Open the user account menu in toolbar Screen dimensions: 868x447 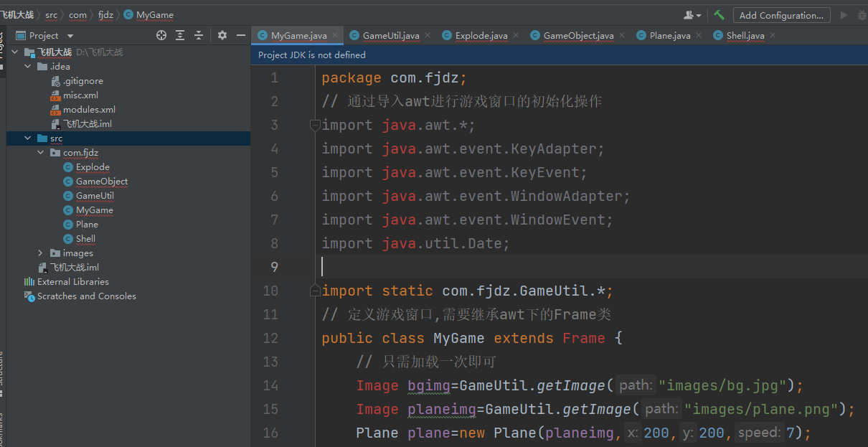(692, 15)
